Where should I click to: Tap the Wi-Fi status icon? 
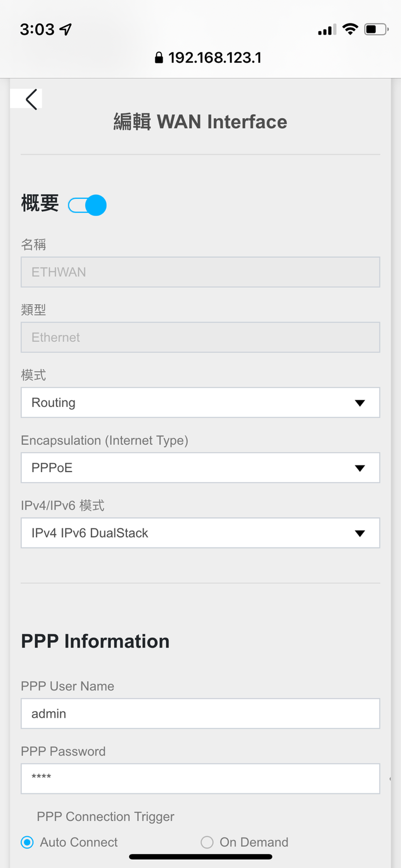pyautogui.click(x=350, y=29)
